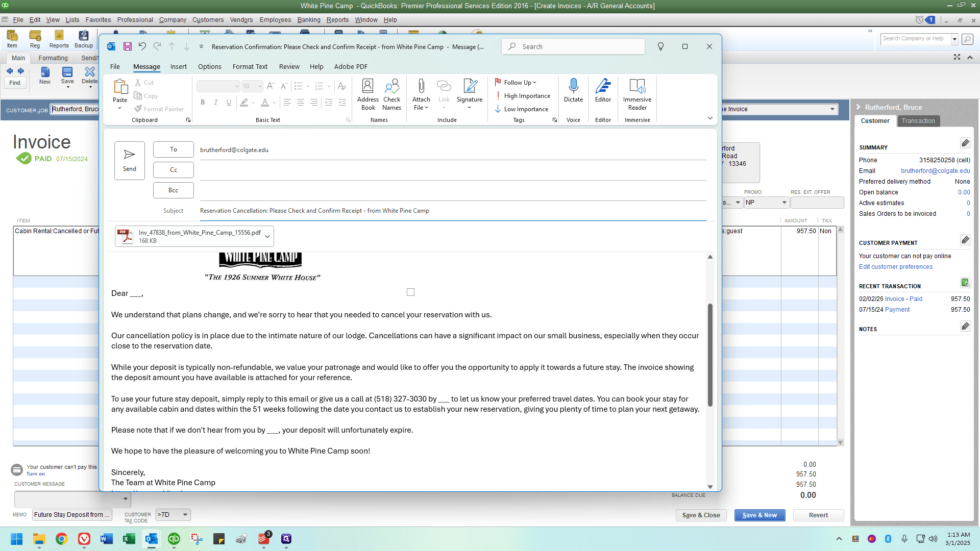980x551 pixels.
Task: Collapse the Outlook ribbon with the chevron
Action: point(710,118)
